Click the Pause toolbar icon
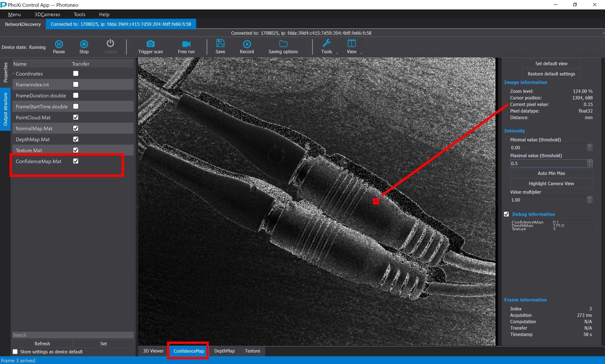This screenshot has width=605, height=364. [x=59, y=44]
